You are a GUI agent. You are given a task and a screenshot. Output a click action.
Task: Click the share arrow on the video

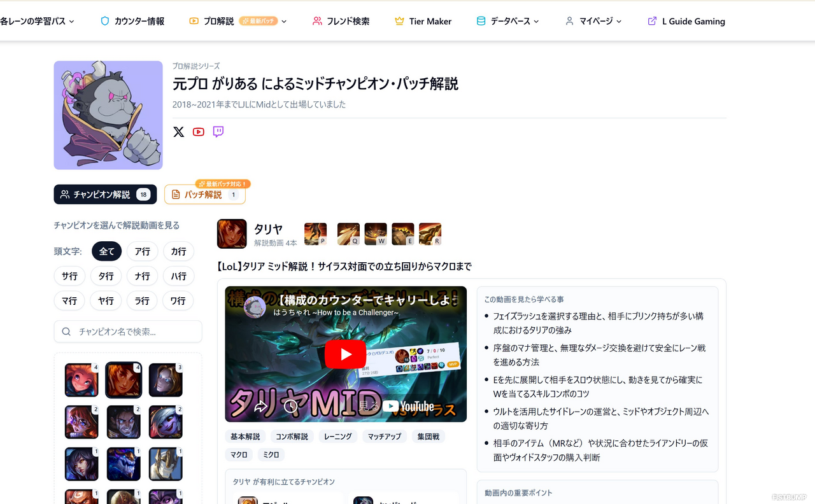click(x=261, y=406)
